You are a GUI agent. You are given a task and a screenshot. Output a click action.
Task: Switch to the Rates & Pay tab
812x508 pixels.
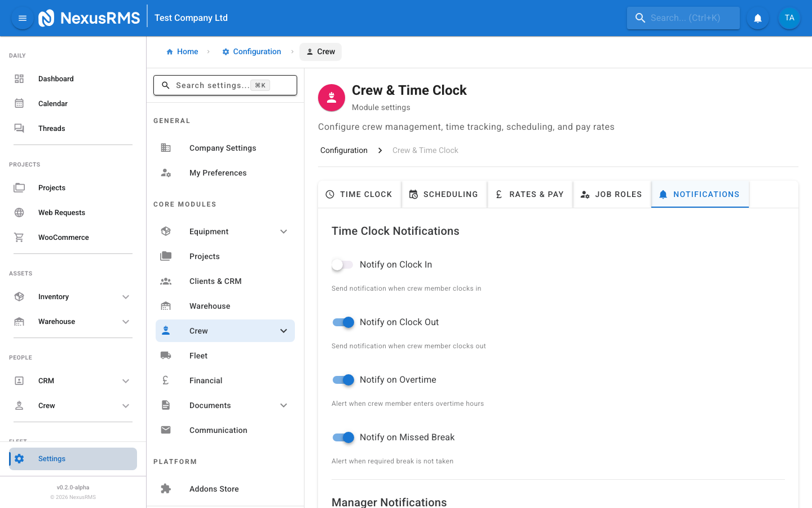coord(529,194)
